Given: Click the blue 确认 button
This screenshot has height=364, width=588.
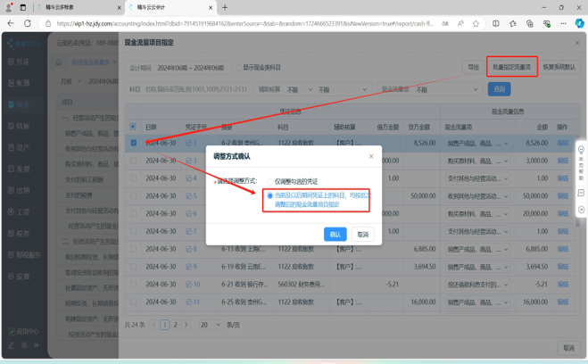Looking at the screenshot, I should click(x=335, y=234).
